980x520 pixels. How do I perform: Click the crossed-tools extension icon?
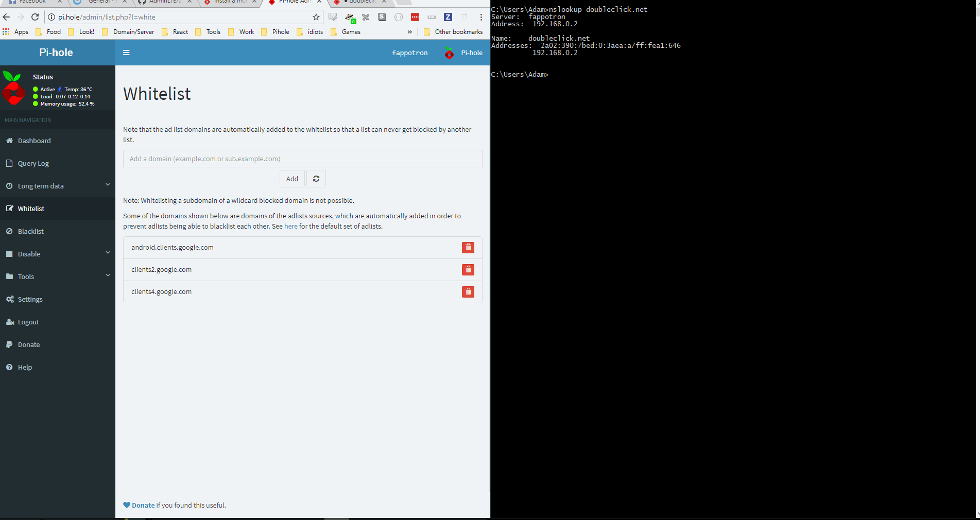366,17
